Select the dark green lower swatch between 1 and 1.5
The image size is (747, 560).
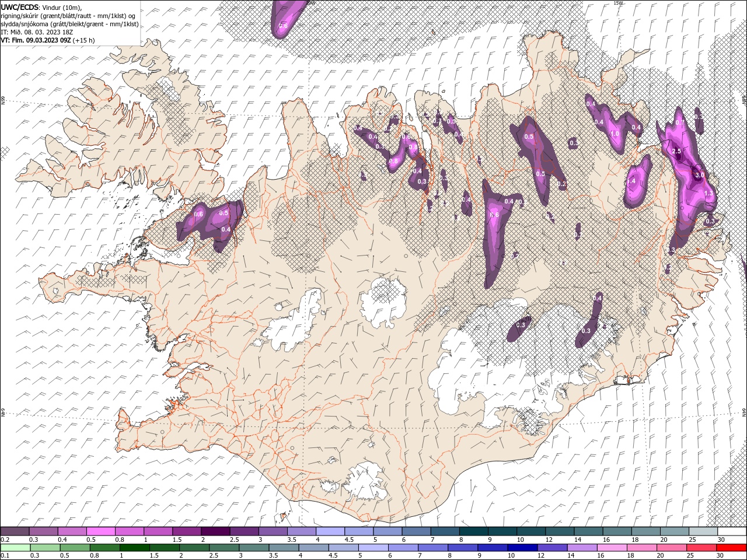[134, 548]
